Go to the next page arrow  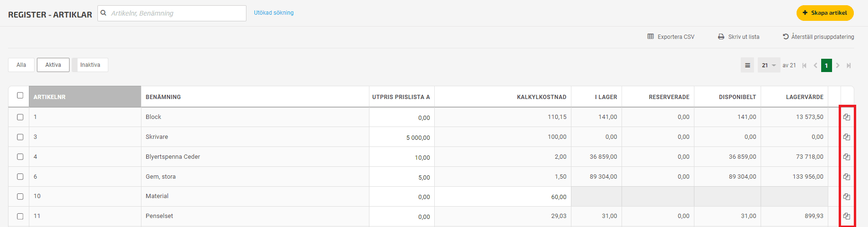coord(838,65)
